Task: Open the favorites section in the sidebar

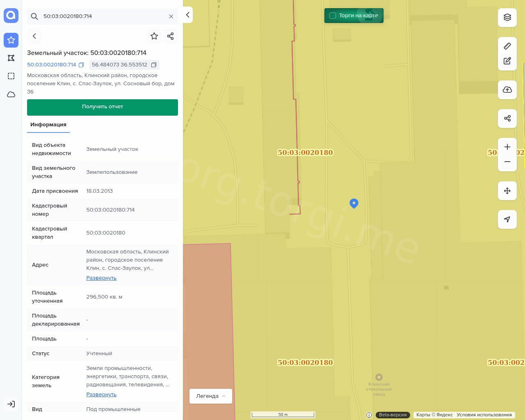Action: click(11, 40)
